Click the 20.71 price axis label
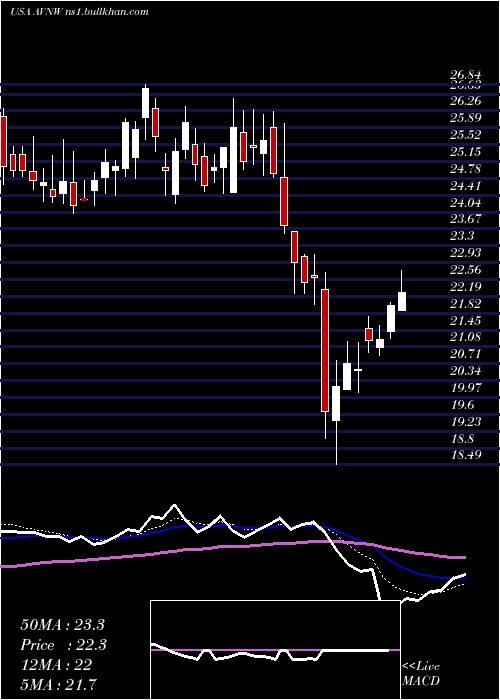The image size is (500, 700). click(x=465, y=354)
